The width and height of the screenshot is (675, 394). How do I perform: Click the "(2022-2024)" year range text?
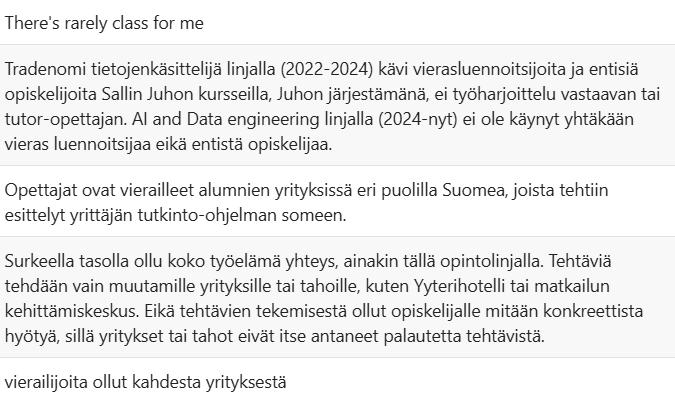327,69
